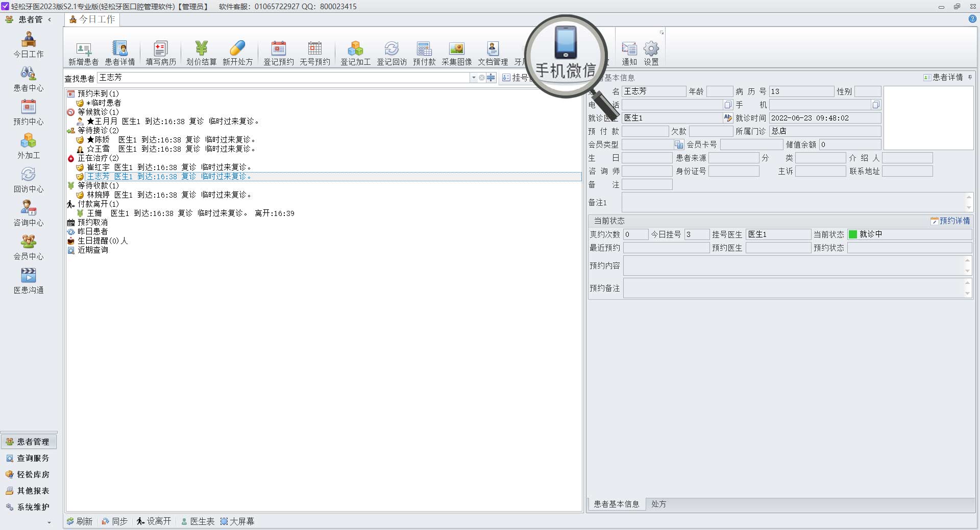Click the 文档管理 toolbar icon

tap(493, 54)
